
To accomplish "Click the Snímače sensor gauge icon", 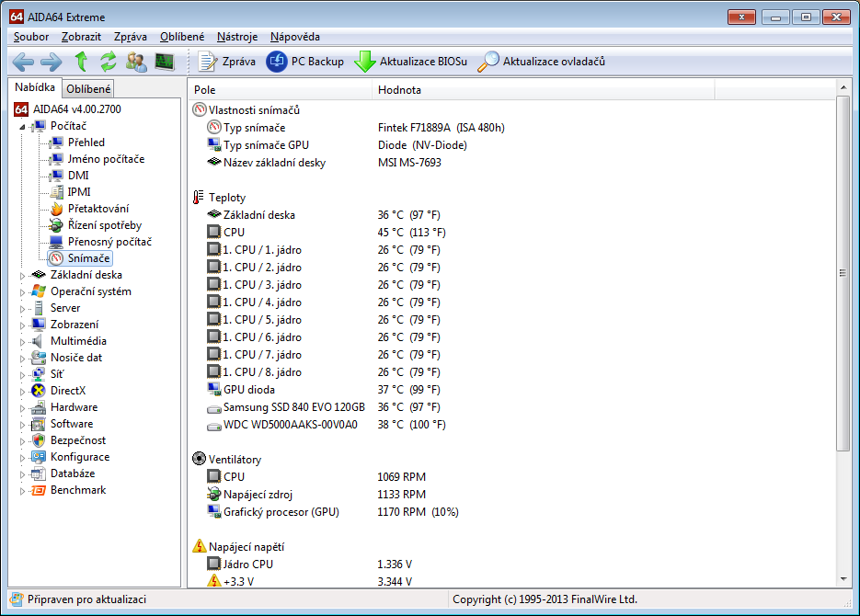I will tap(56, 258).
